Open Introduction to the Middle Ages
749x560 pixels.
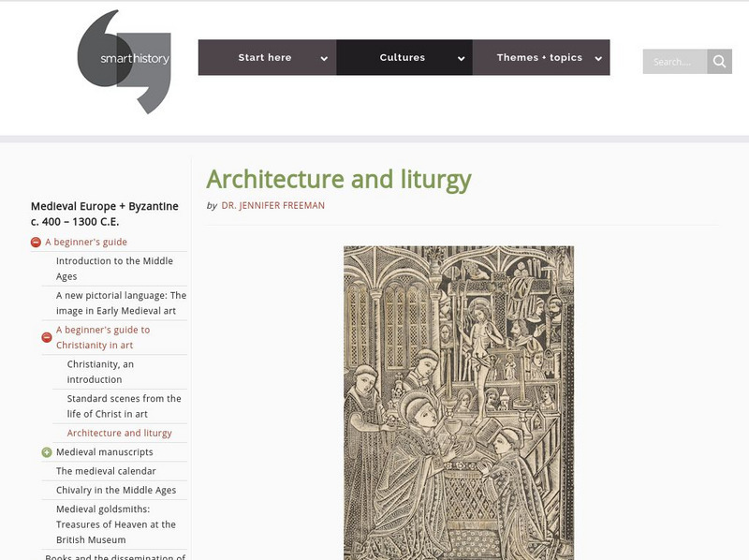click(x=114, y=269)
